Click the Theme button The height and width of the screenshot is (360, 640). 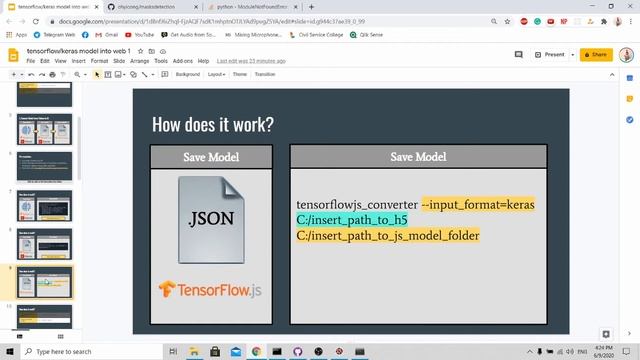(x=240, y=74)
